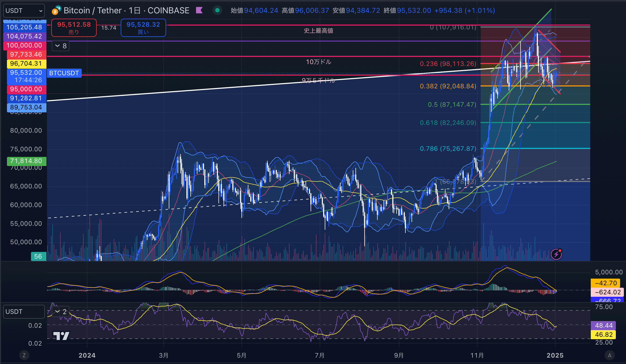This screenshot has width=626, height=364.
Task: Click the Bitcoin symbol logo icon
Action: (56, 10)
